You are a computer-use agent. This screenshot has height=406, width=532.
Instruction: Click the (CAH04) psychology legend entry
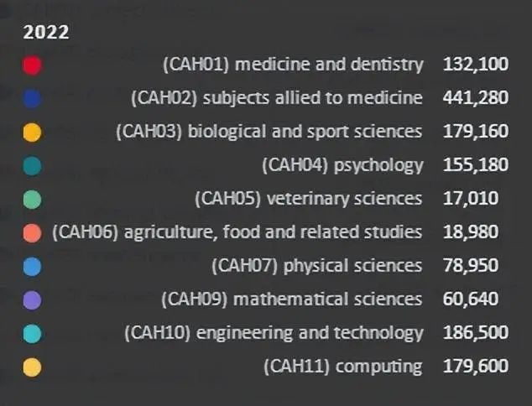tap(343, 165)
